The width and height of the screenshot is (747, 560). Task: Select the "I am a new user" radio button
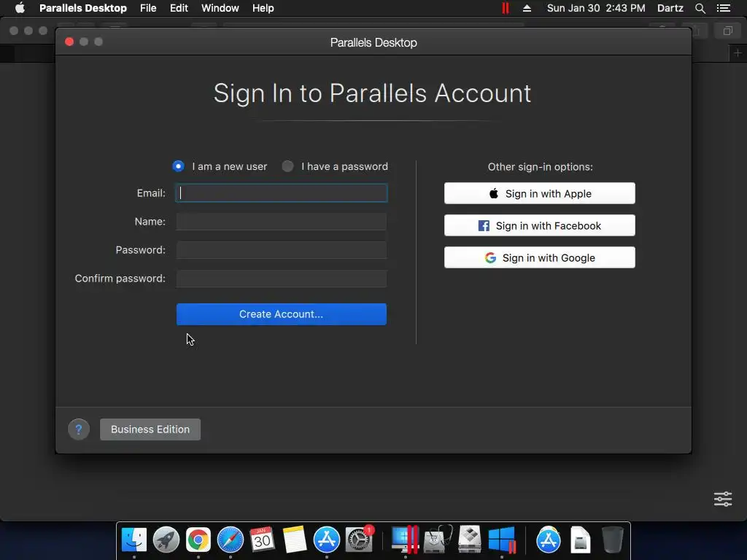click(178, 166)
